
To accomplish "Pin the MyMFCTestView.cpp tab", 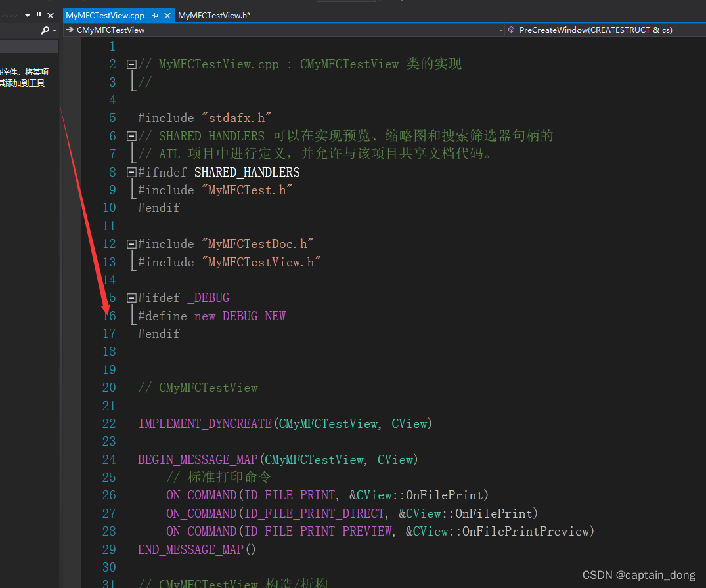I will (156, 16).
